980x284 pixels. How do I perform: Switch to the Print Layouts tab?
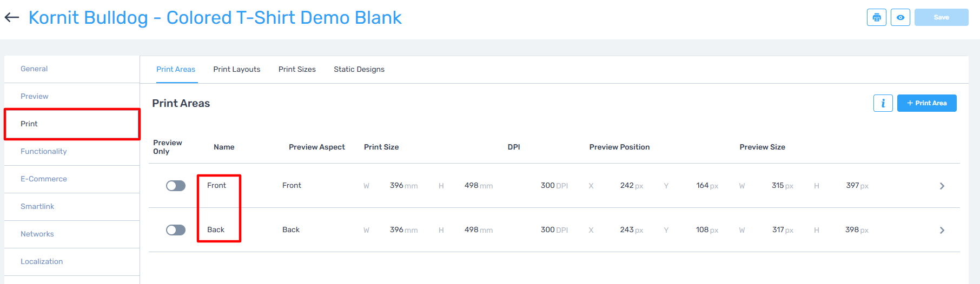[x=236, y=69]
